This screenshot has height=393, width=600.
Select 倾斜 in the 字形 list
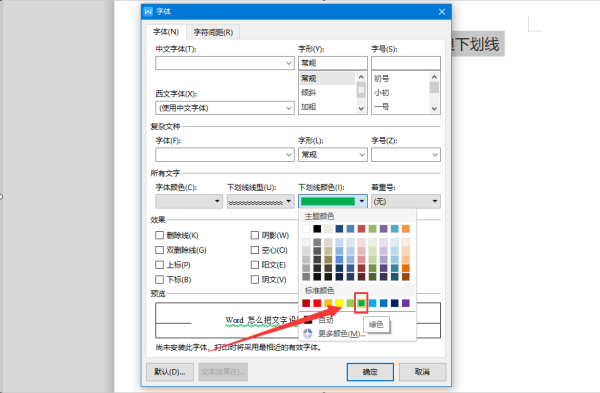coord(328,92)
